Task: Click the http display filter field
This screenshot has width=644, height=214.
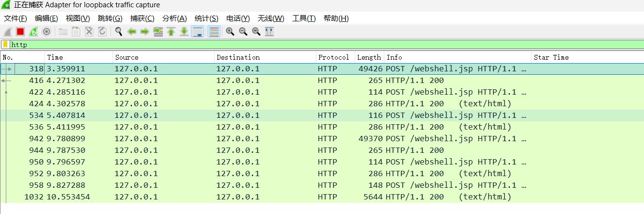Action: click(x=291, y=45)
